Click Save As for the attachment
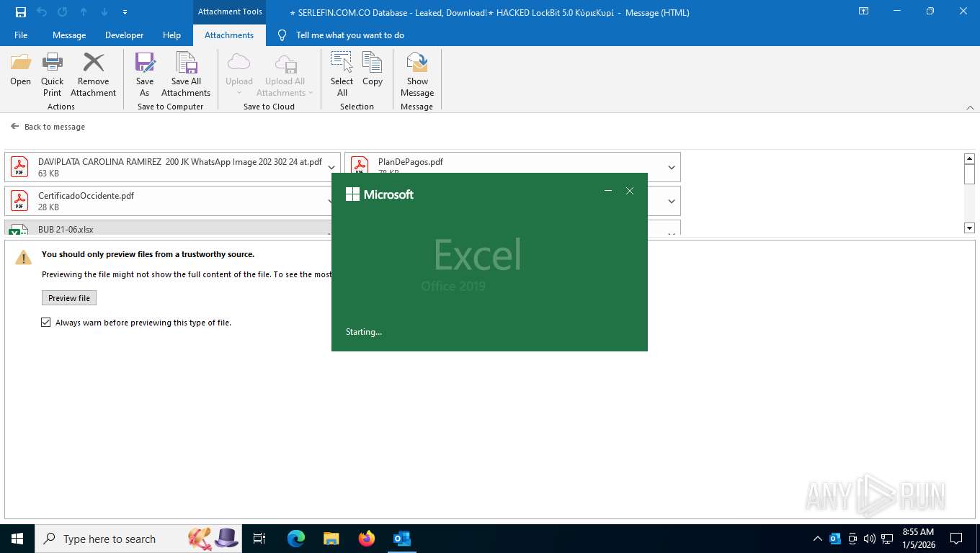This screenshot has width=980, height=553. pyautogui.click(x=145, y=74)
